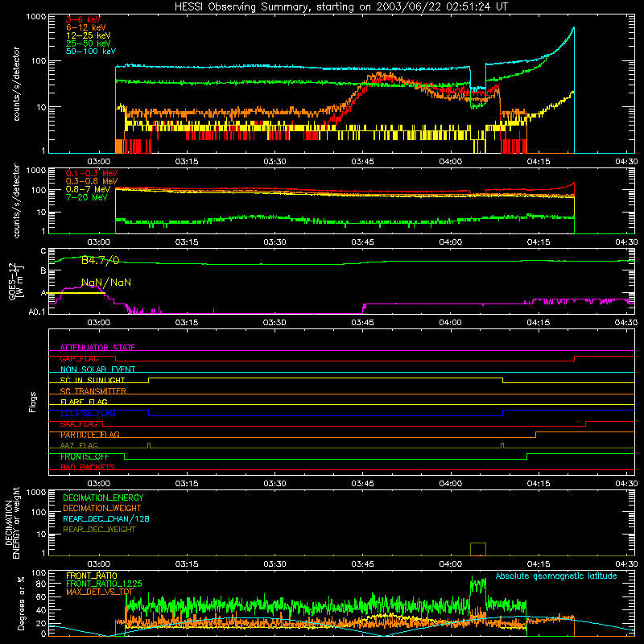Click the 'DECIMATION_WEIGHT' legend label
644x644 pixels.
click(102, 509)
